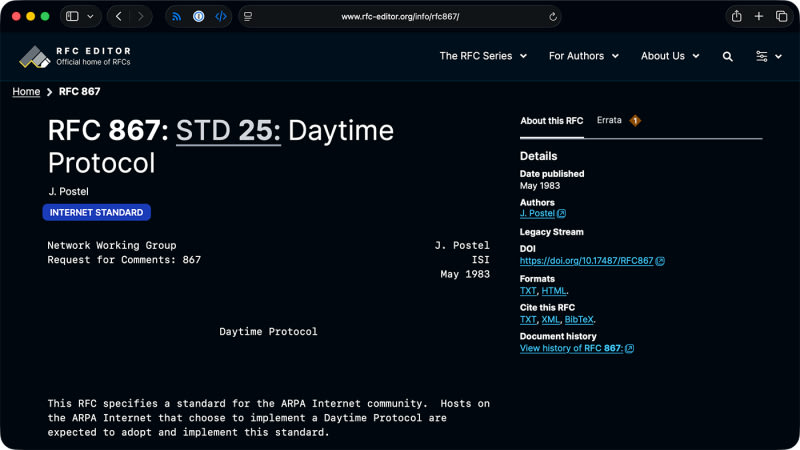The height and width of the screenshot is (450, 800).
Task: Click the 'Details' heading
Action: point(538,156)
